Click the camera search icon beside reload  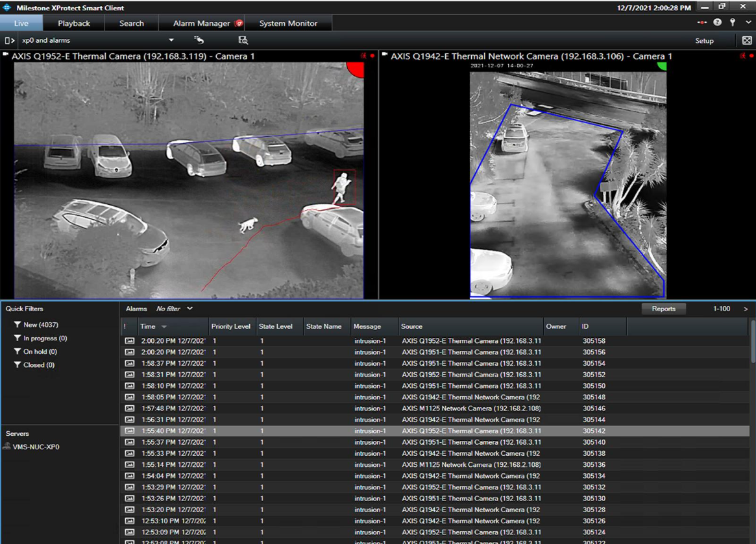point(243,40)
